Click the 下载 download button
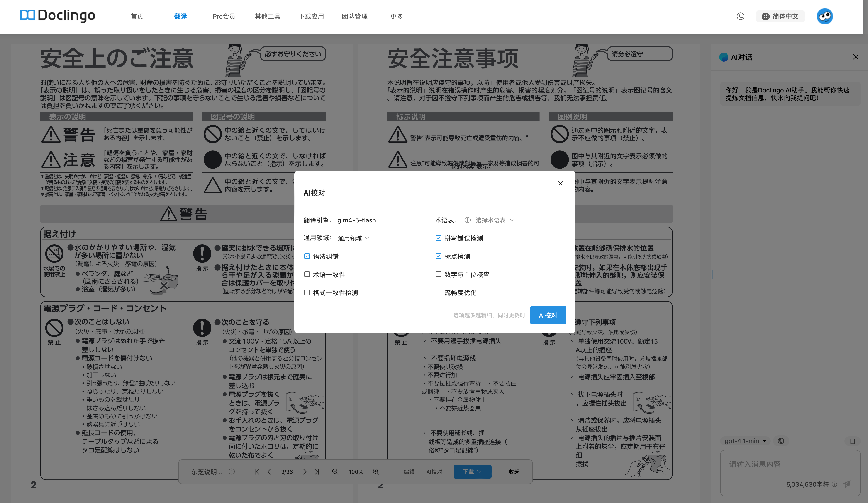868x503 pixels. [x=472, y=472]
